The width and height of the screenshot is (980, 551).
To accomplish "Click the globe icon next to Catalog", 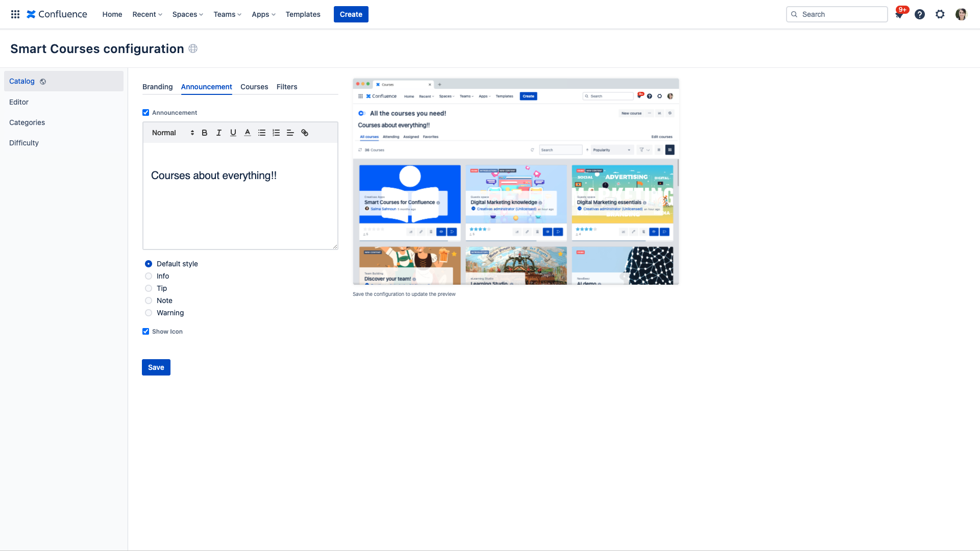I will [x=43, y=82].
